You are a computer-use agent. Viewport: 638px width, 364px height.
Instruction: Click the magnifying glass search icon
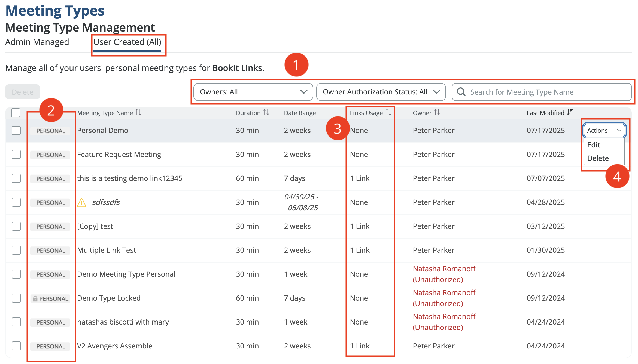[x=461, y=92]
